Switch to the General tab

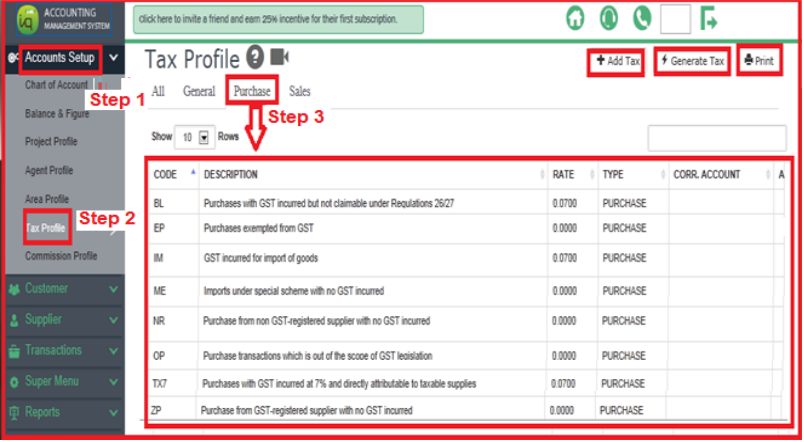(x=198, y=91)
